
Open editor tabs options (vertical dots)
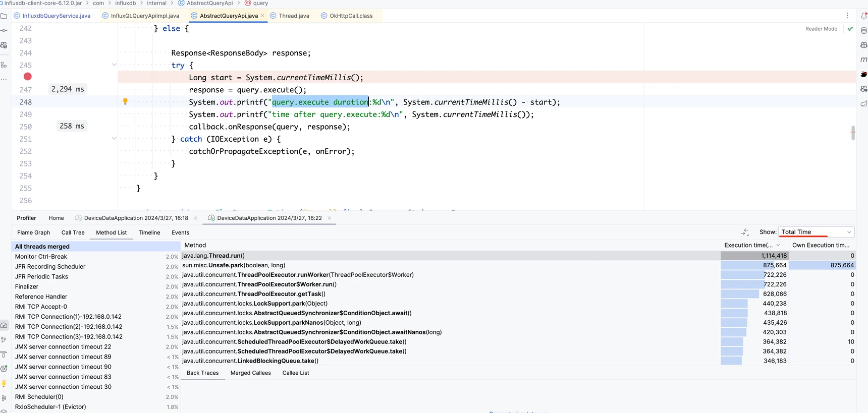tap(847, 16)
